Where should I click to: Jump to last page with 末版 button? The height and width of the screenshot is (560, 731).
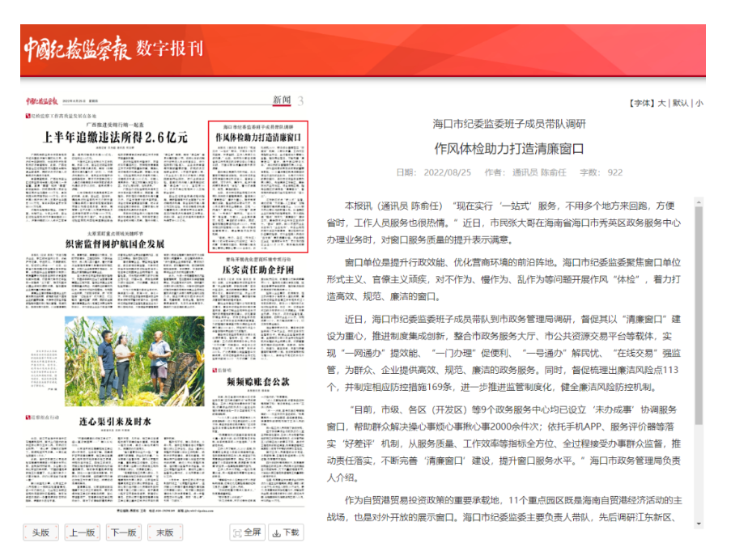coord(165,532)
